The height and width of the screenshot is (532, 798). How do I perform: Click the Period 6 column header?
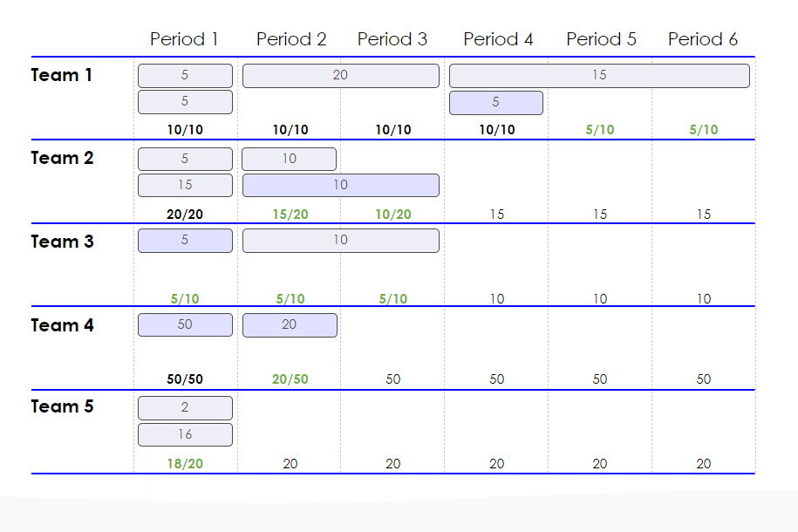703,39
